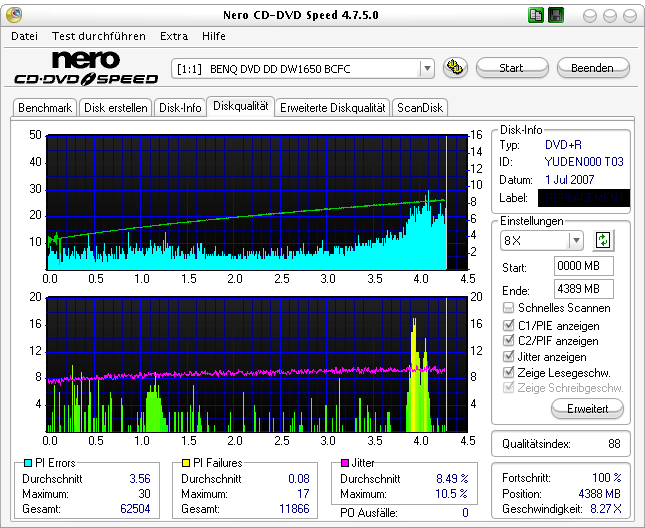
Task: Click the yellow PI Failures legend swatch
Action: pyautogui.click(x=186, y=463)
